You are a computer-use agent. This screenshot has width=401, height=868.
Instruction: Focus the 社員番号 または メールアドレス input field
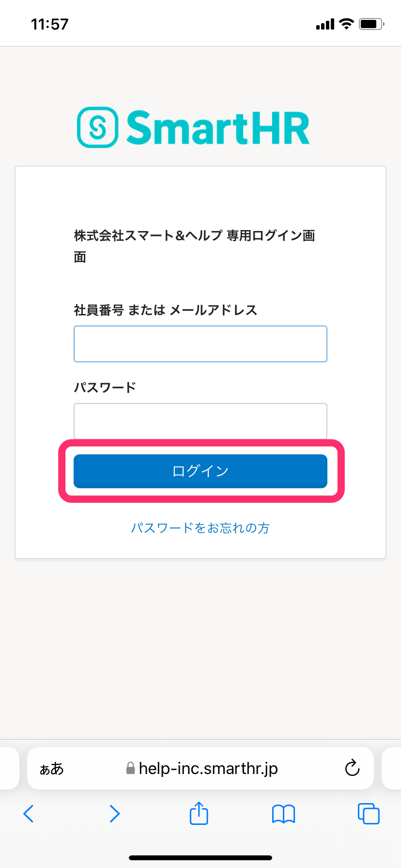pos(200,344)
